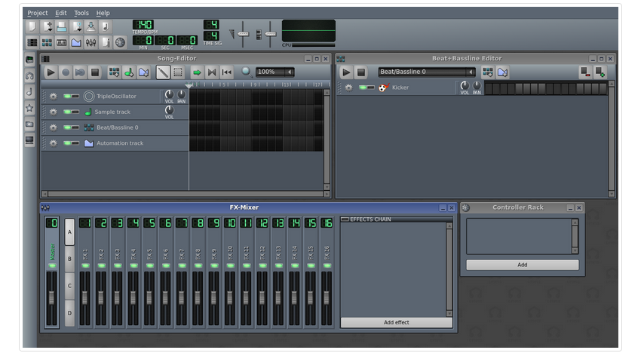Toggle loop points in Song-Editor toolbar
Image resolution: width=644 pixels, height=353 pixels.
(212, 72)
